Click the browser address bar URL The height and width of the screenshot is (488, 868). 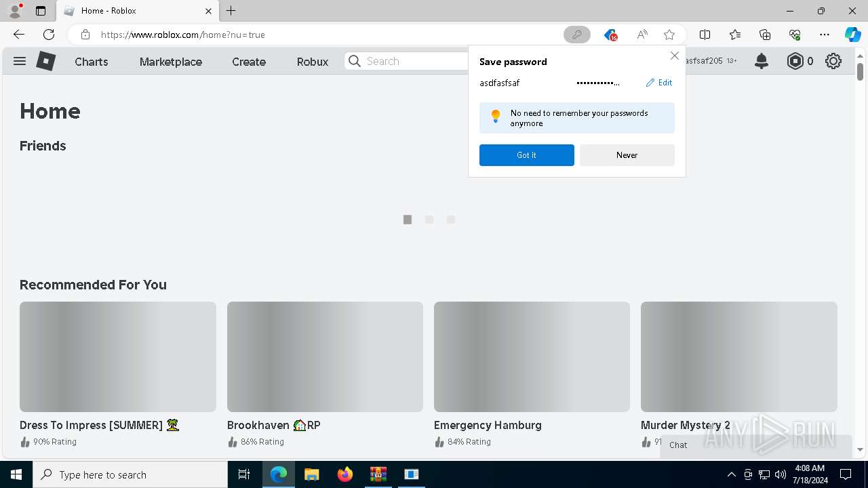[x=183, y=35]
